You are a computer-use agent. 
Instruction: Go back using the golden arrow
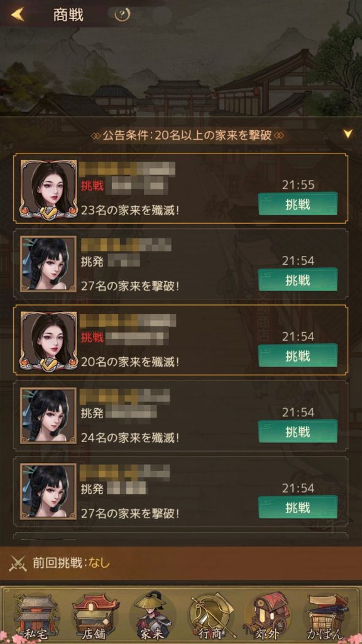click(x=17, y=14)
